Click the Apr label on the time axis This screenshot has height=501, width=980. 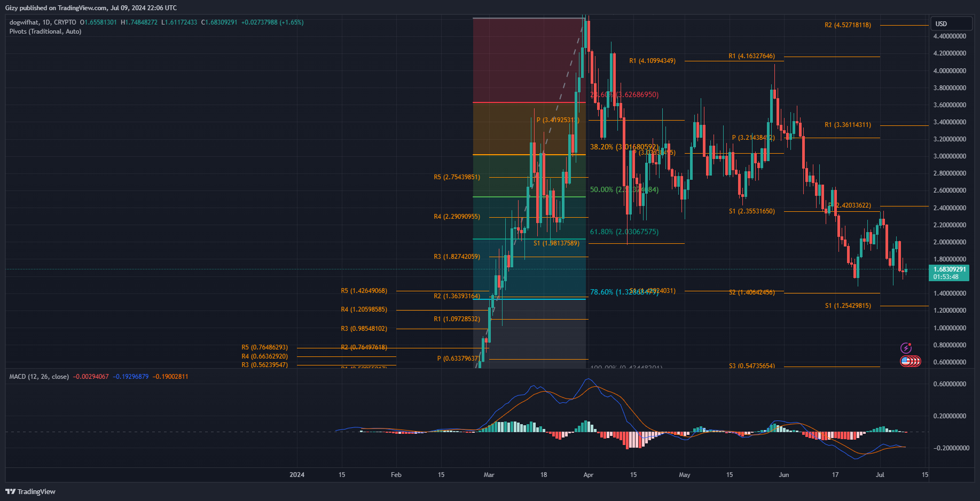pyautogui.click(x=589, y=475)
